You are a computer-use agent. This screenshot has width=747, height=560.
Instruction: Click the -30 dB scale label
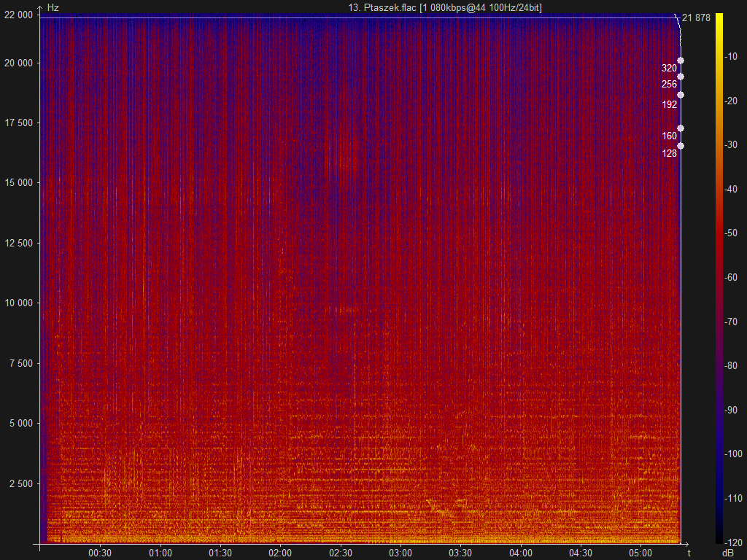731,145
